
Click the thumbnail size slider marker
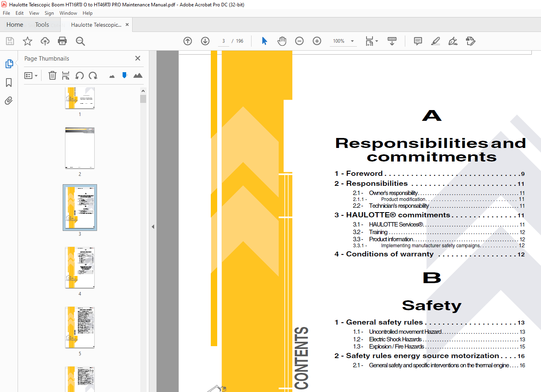click(x=125, y=75)
